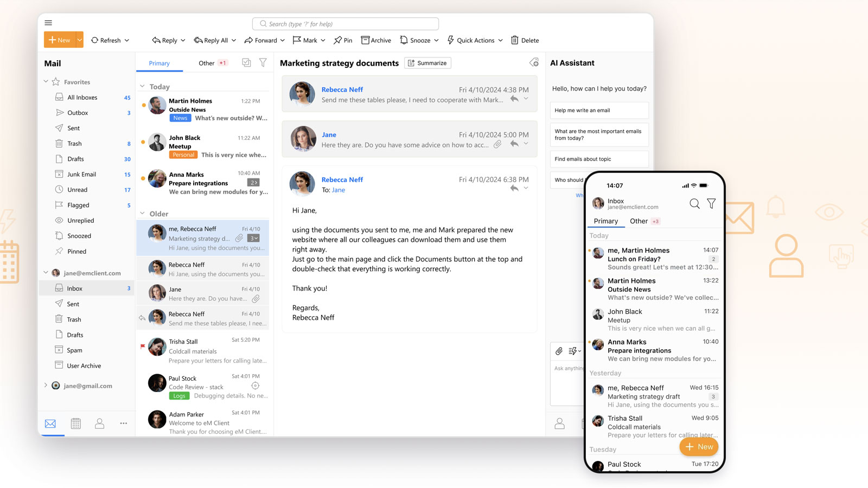Click Find emails about topic suggestion
The image size is (868, 488).
tap(599, 159)
